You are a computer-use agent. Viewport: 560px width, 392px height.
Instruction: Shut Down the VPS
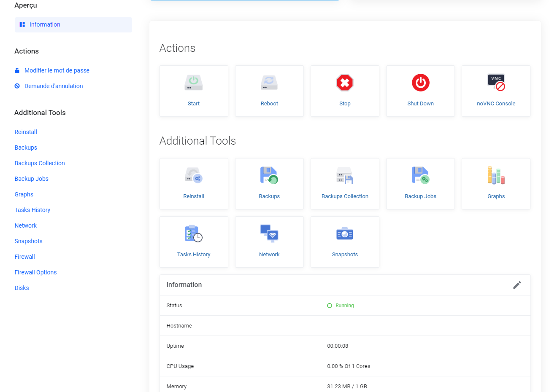click(420, 91)
